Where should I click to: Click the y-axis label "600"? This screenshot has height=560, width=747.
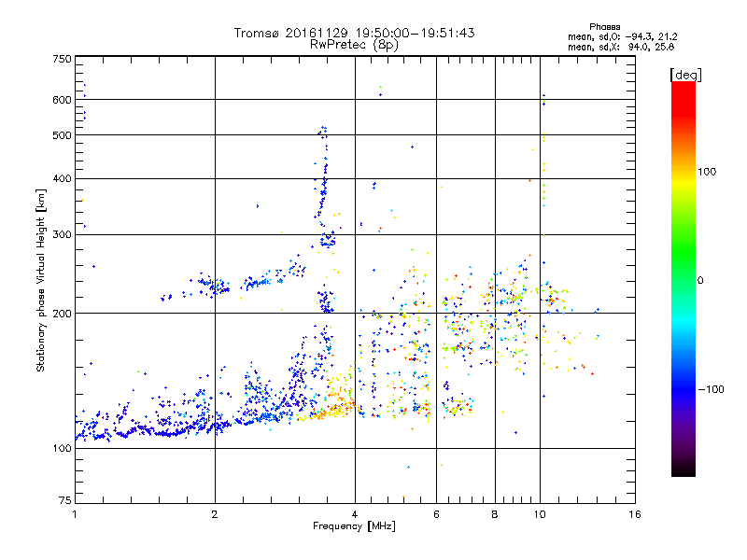click(x=62, y=100)
